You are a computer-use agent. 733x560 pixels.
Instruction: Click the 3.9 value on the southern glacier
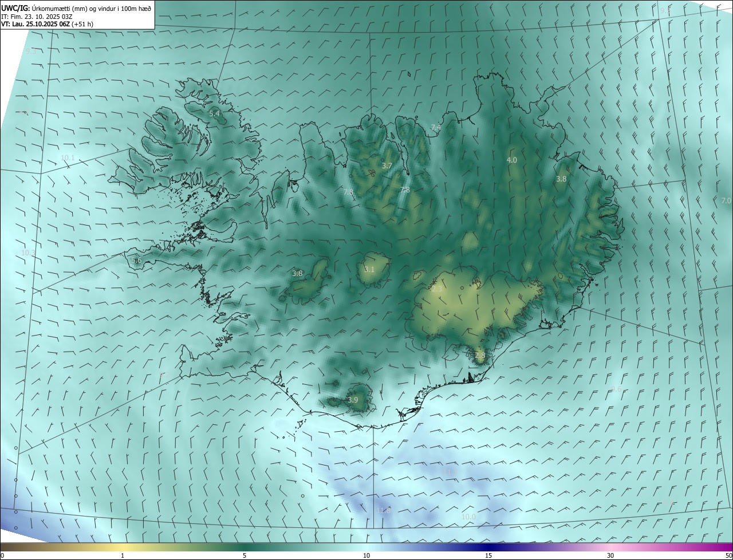tap(353, 400)
